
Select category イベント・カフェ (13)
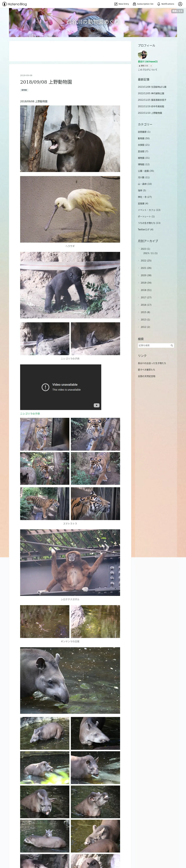(149, 210)
